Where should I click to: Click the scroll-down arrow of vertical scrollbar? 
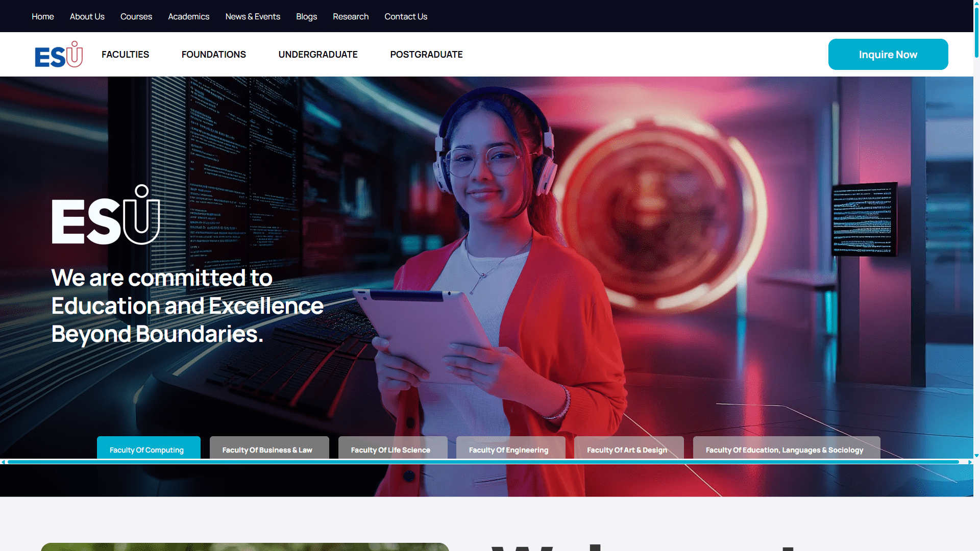click(x=976, y=456)
